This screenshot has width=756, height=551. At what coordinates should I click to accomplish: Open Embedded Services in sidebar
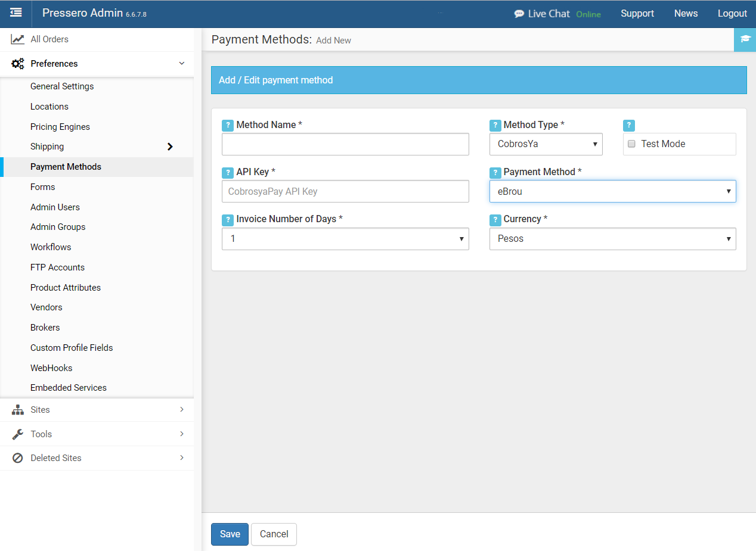click(69, 388)
